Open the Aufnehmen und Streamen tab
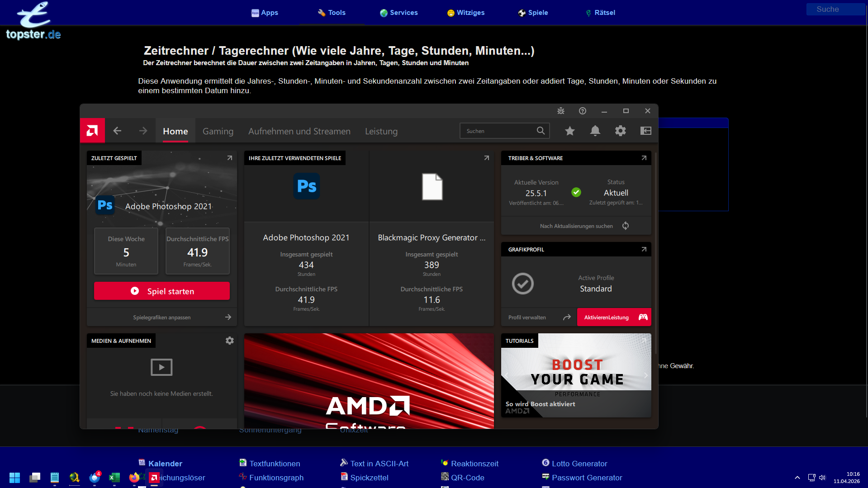 point(299,131)
